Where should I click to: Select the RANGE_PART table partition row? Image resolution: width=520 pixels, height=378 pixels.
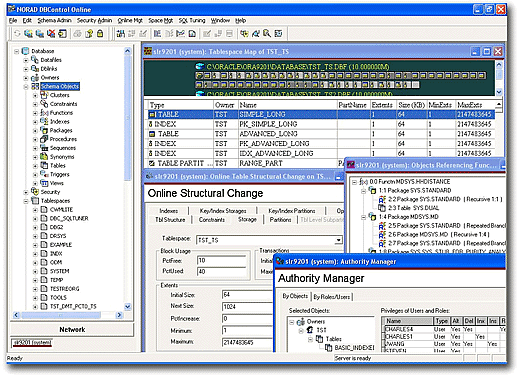tap(245, 163)
